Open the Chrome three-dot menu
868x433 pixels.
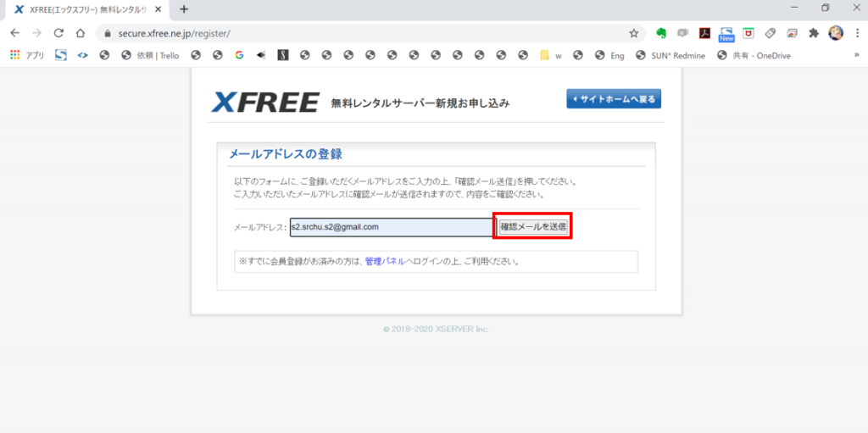(x=856, y=33)
